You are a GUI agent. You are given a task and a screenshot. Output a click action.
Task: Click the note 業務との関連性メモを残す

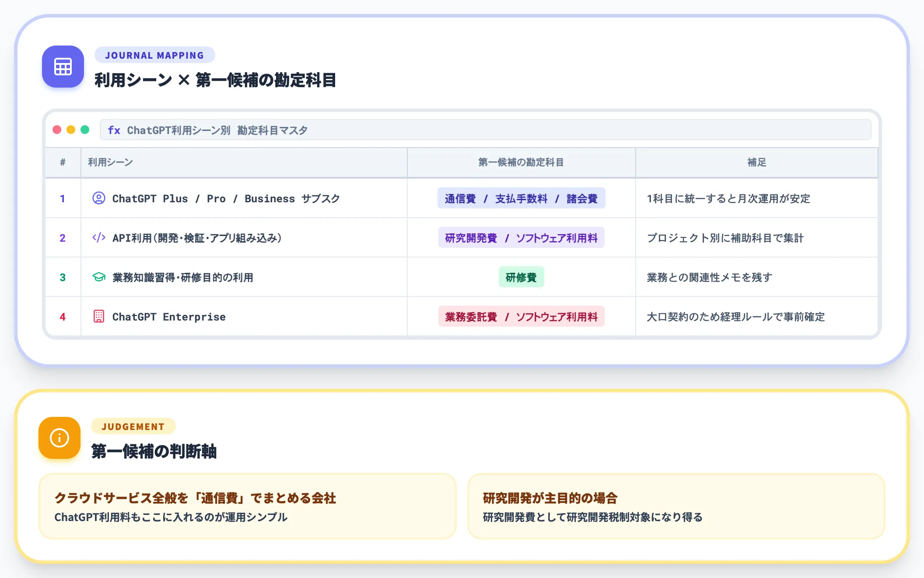point(709,278)
